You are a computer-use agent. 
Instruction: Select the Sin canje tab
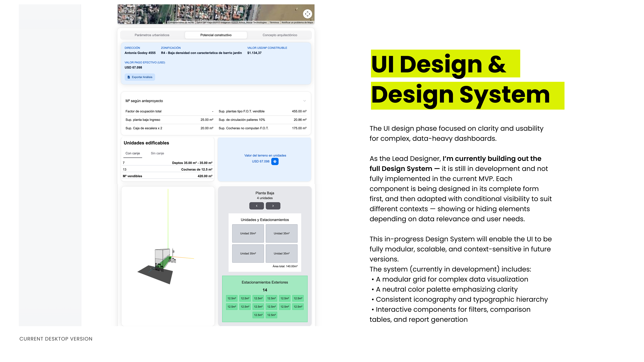[157, 153]
